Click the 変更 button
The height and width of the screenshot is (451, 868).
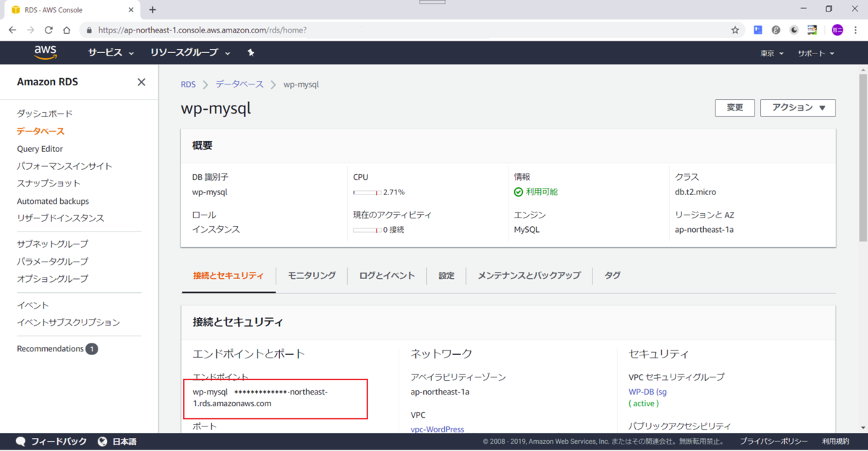pos(734,107)
